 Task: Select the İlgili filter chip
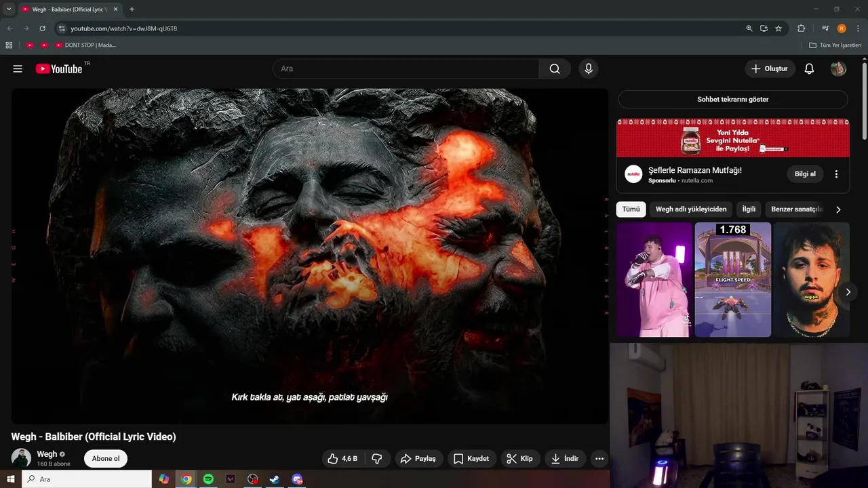tap(749, 209)
